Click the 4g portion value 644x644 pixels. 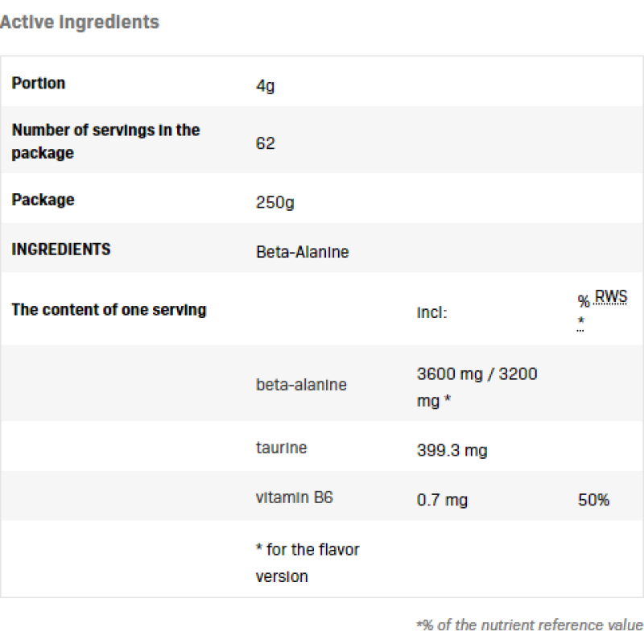pos(265,84)
